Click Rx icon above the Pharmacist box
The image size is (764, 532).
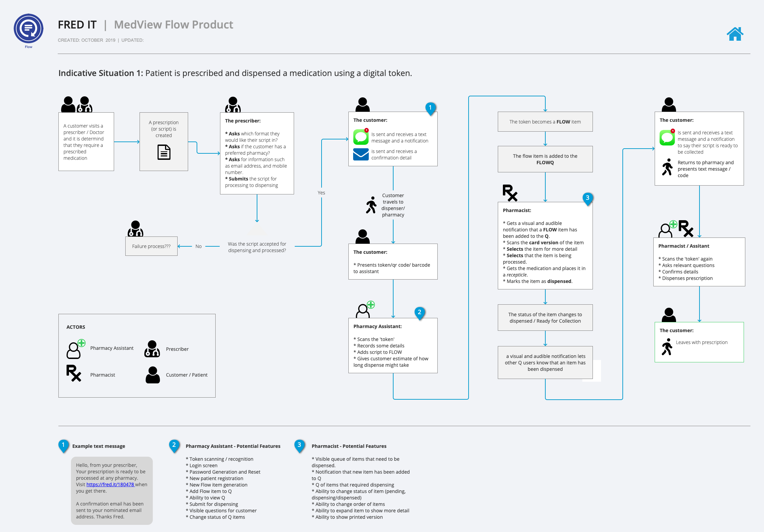point(510,193)
